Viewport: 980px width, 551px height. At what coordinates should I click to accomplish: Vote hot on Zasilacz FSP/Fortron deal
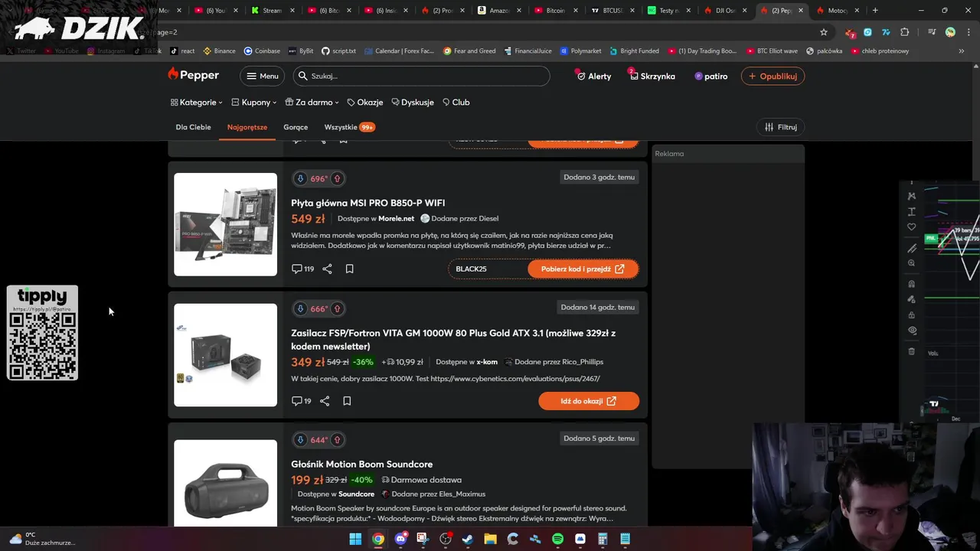coord(337,308)
